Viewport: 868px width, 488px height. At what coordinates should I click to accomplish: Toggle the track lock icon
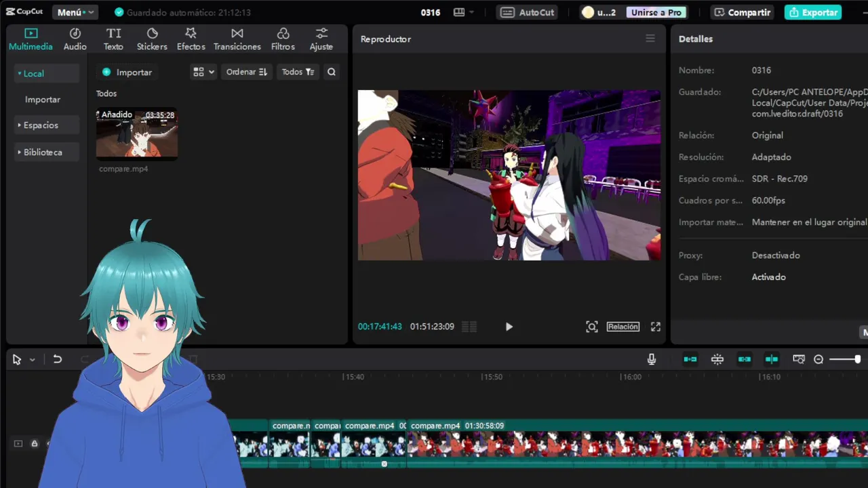[x=35, y=444]
